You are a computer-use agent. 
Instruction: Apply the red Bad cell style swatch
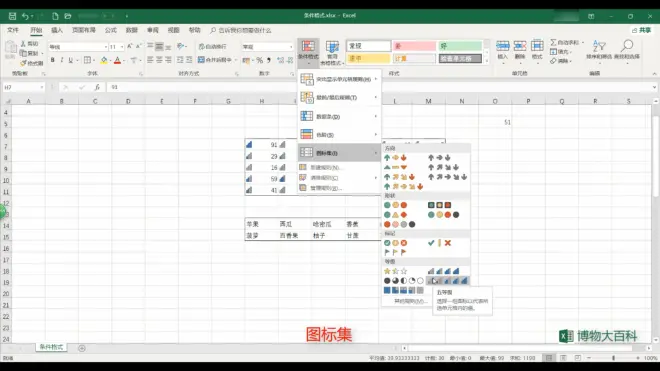(414, 46)
